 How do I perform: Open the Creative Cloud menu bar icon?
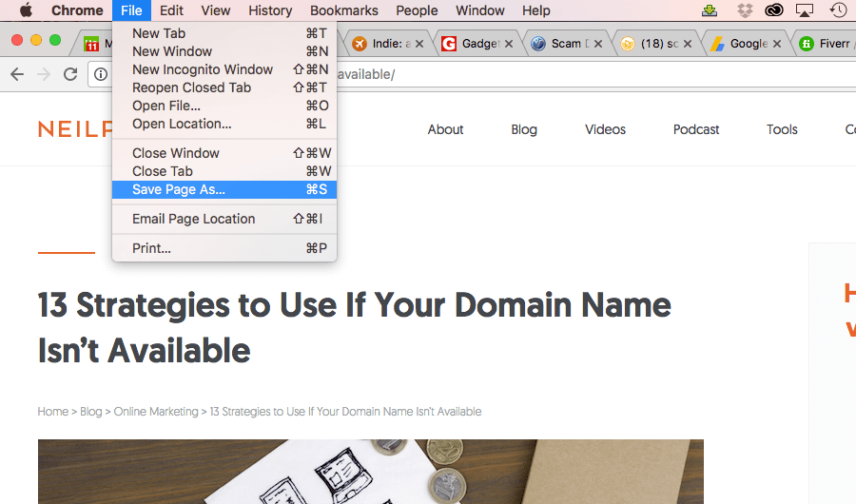point(774,10)
